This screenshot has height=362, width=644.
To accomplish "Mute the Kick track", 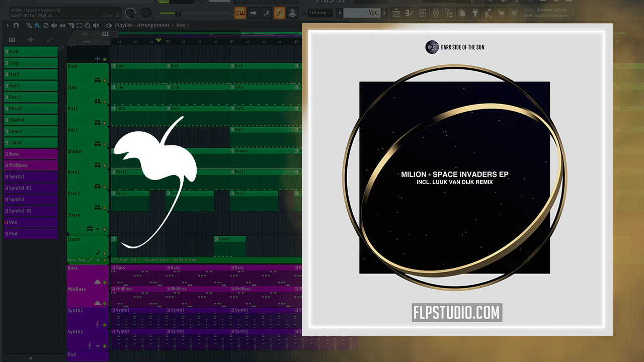I will pos(105,80).
